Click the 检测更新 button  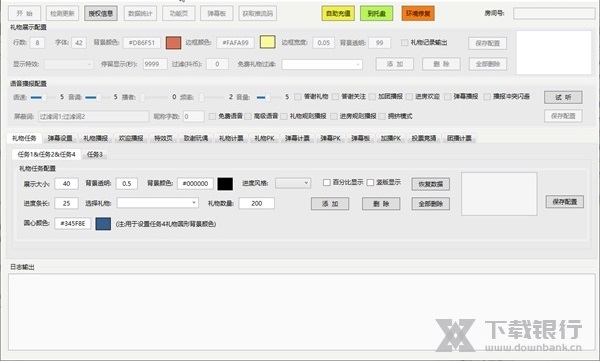pyautogui.click(x=62, y=13)
